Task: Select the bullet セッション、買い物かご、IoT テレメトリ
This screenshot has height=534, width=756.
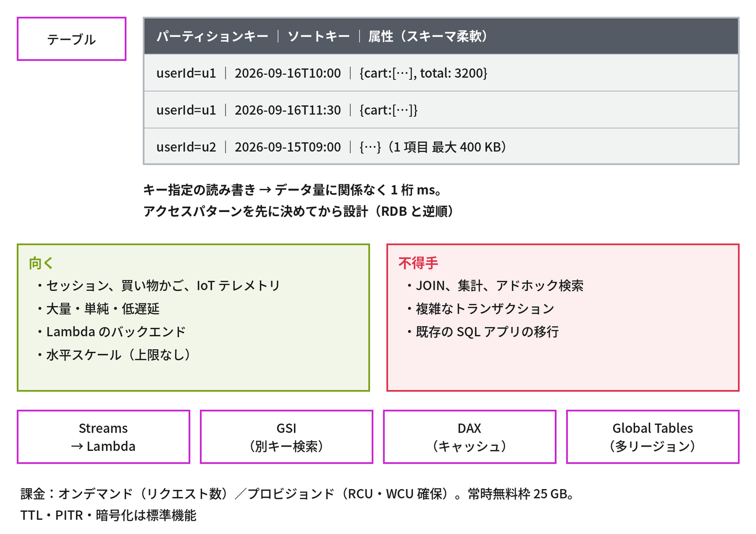Action: 159,286
